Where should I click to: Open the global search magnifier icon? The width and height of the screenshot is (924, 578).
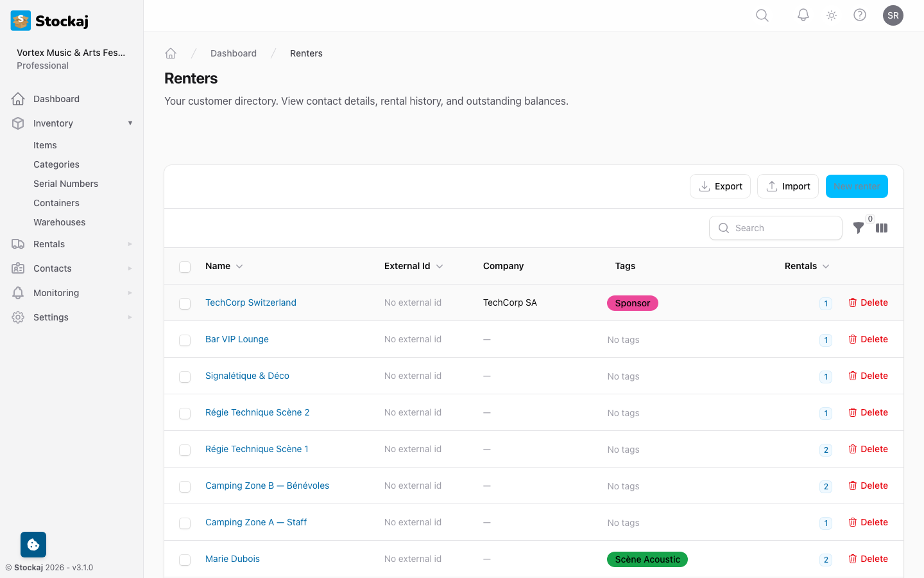tap(762, 15)
